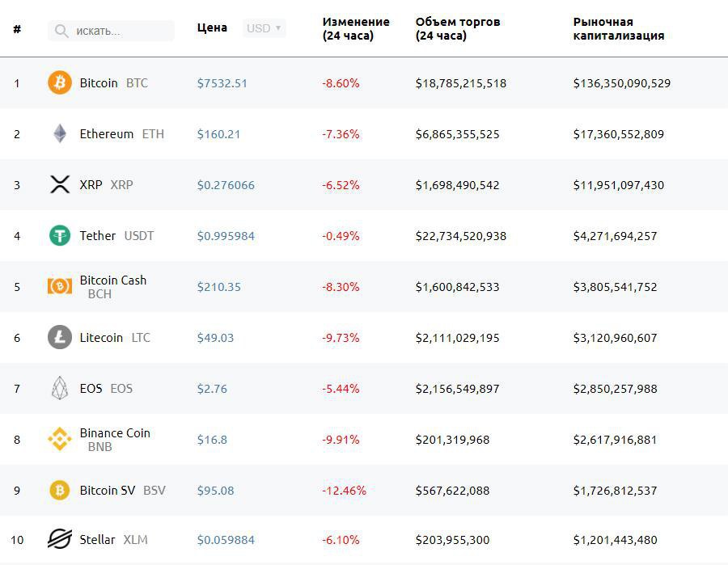Click the Bitcoin SV logo icon
This screenshot has width=728, height=565.
[60, 490]
